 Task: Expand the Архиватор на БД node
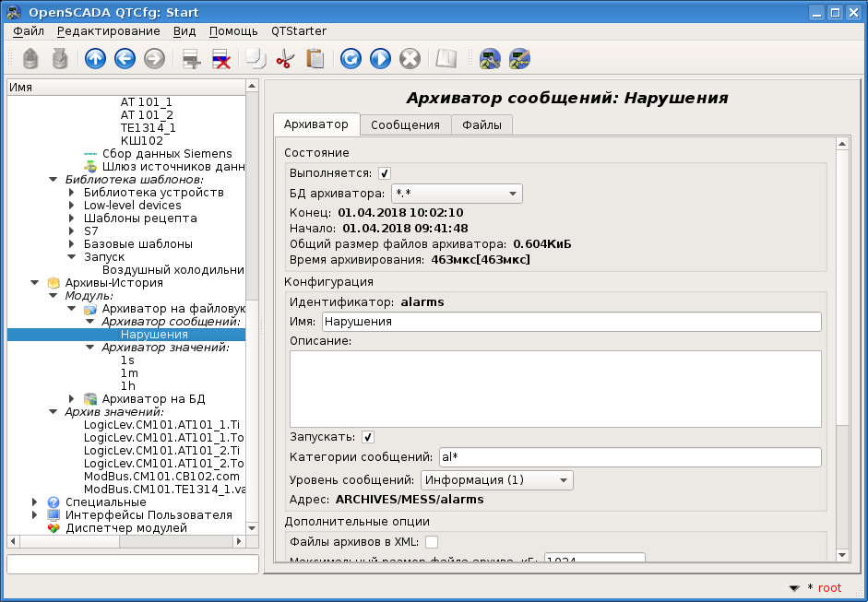click(x=71, y=399)
